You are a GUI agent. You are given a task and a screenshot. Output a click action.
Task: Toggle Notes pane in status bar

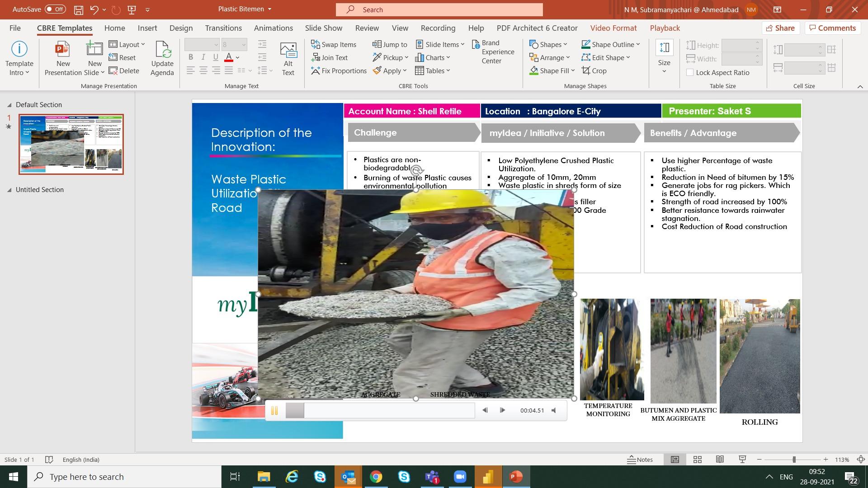640,460
